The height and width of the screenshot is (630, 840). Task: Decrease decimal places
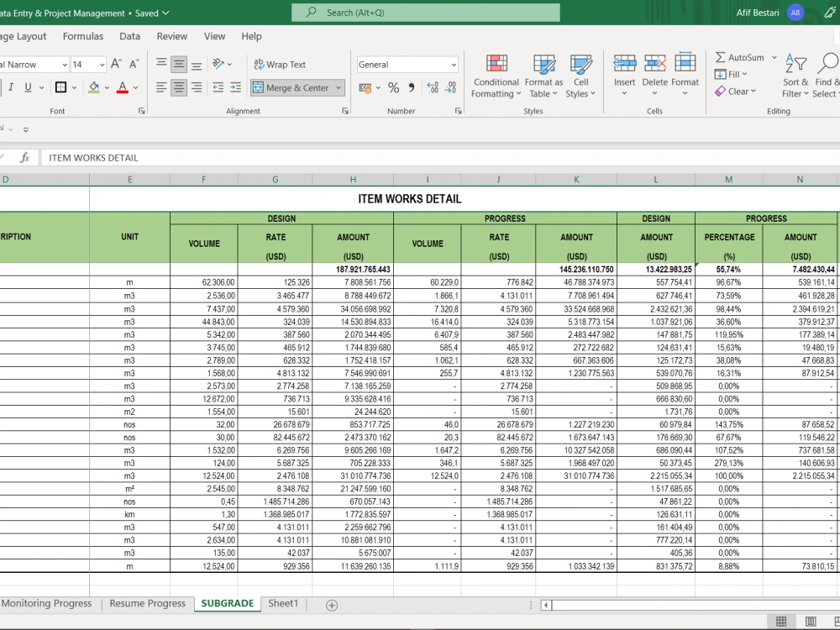coord(450,87)
